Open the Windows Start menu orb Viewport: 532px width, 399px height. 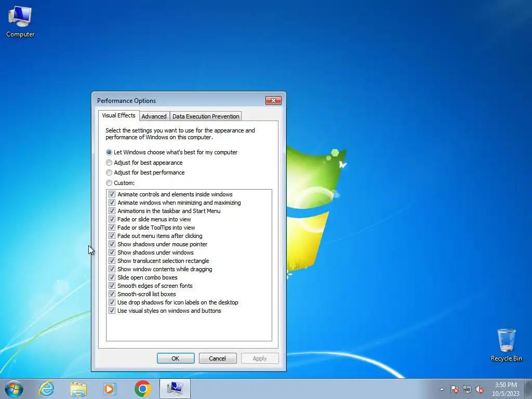click(14, 389)
